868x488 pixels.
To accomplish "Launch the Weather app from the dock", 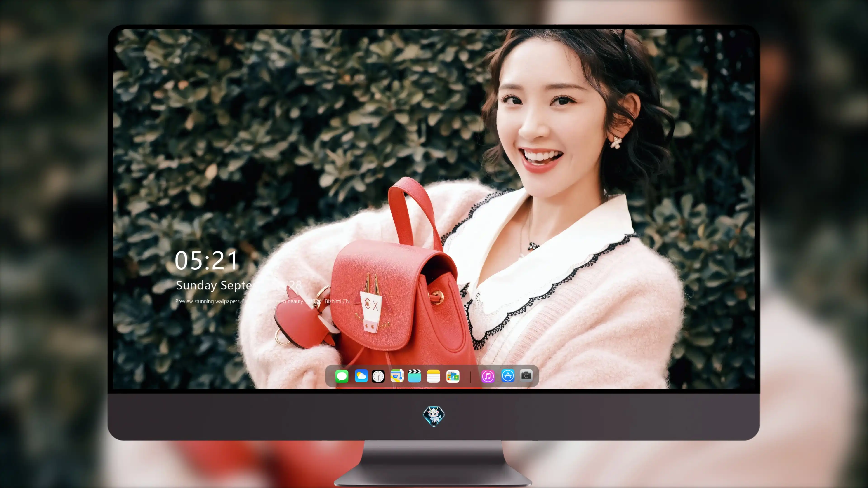I will click(x=361, y=376).
